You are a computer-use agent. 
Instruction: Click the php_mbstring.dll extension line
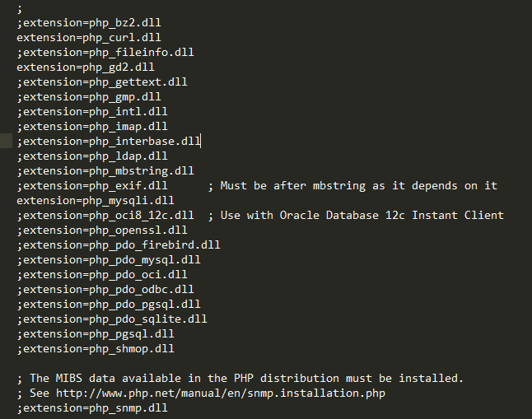(x=105, y=171)
